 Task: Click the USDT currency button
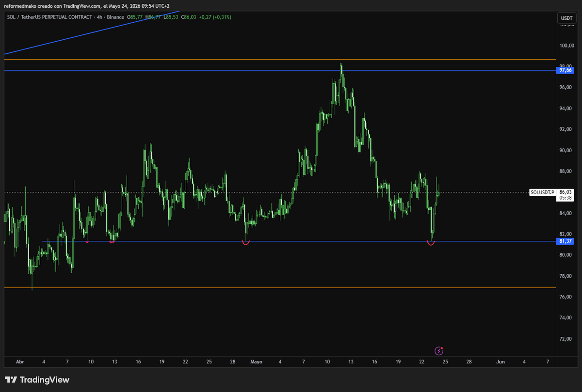point(566,18)
